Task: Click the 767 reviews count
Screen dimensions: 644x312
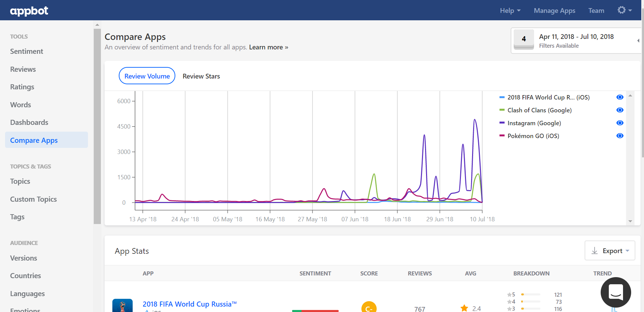Action: (420, 309)
